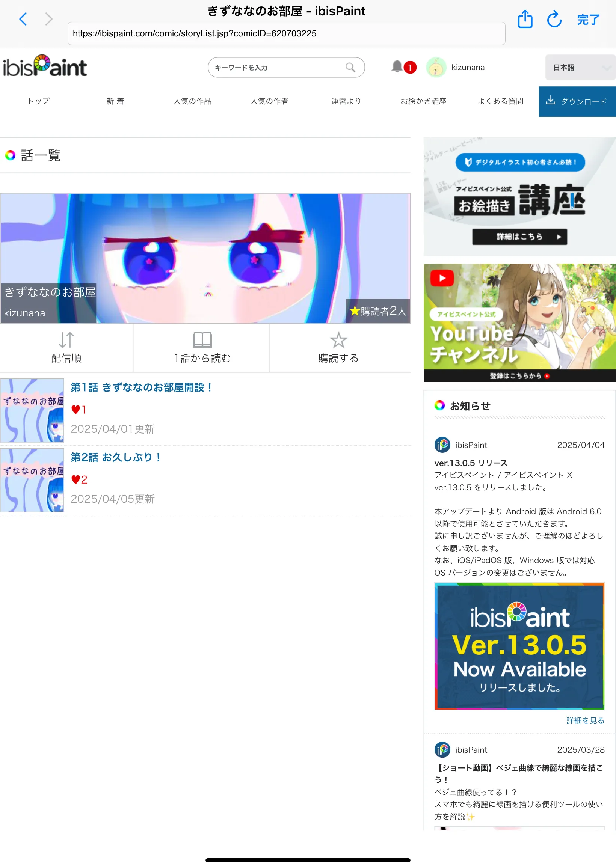The image size is (616, 868).
Task: Go back with the browser back arrow
Action: click(x=23, y=18)
